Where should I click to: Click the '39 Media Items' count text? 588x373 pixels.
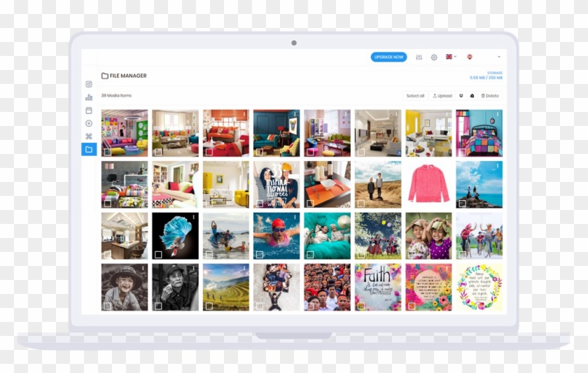point(116,96)
